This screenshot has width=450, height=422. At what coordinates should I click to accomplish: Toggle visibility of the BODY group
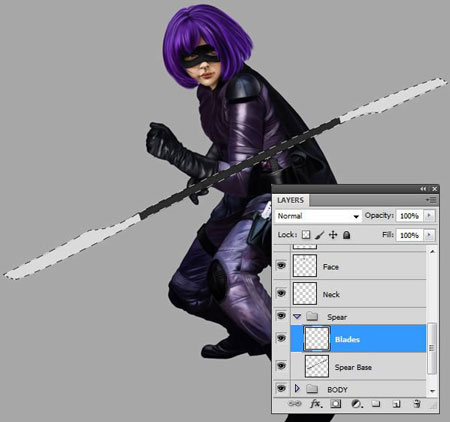click(282, 388)
